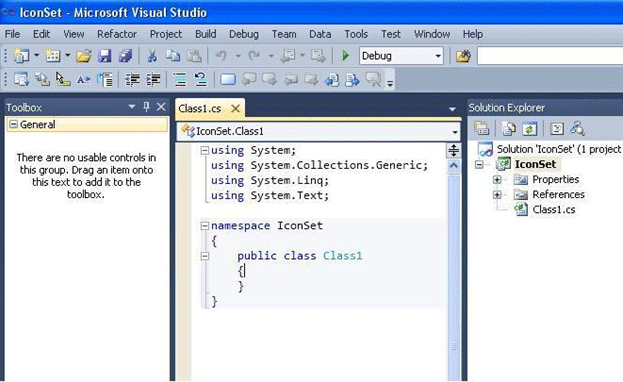Viewport: 623px width, 382px height.
Task: Close the Toolbox panel
Action: pos(161,107)
